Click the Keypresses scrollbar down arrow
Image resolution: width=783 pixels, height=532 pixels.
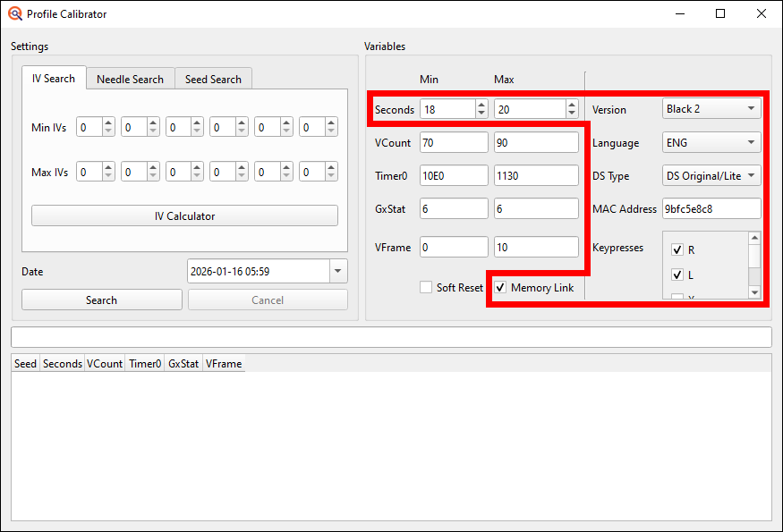(756, 291)
